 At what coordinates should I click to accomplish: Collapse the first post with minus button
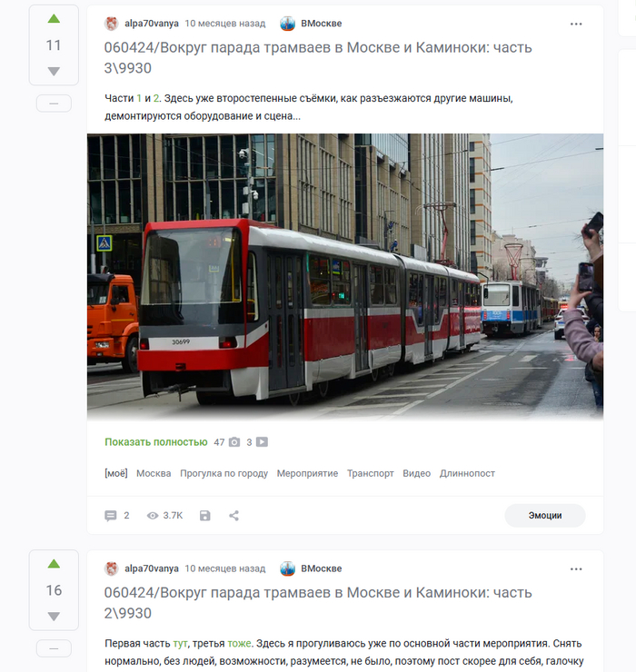tap(54, 104)
